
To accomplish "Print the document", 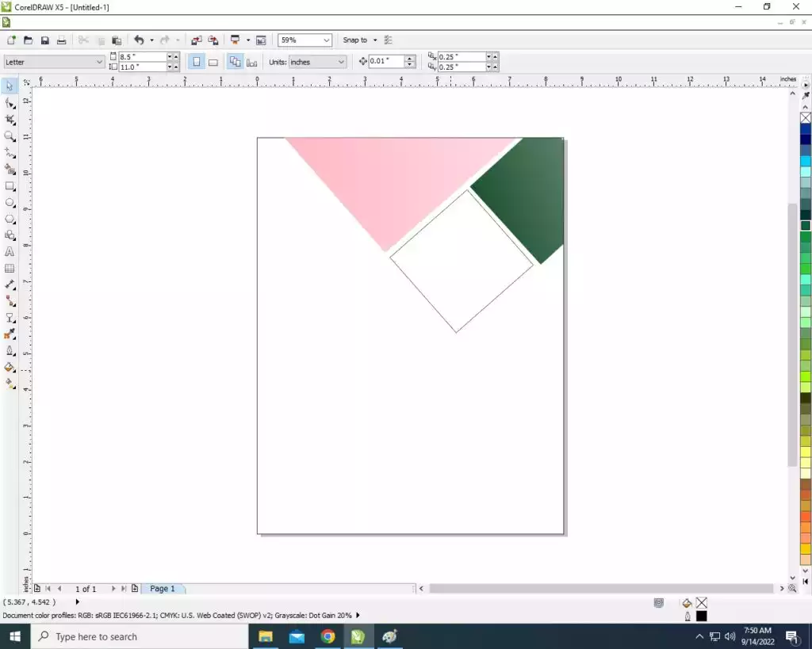I will 61,40.
